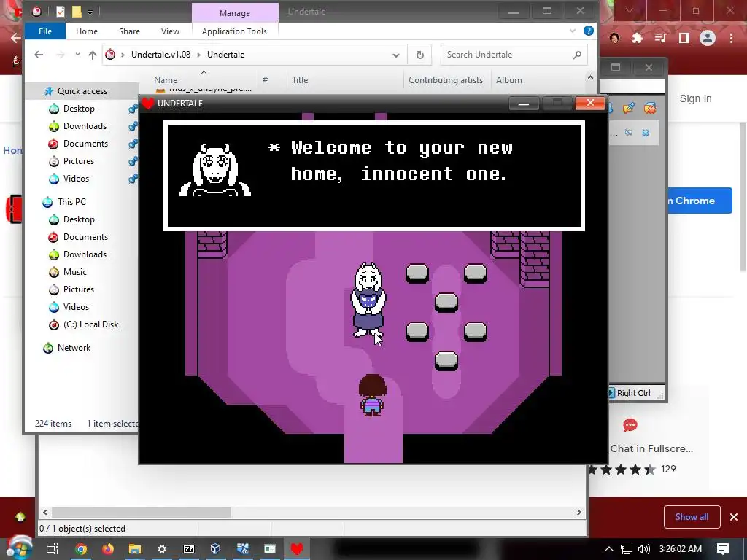Viewport: 747px width, 560px height.
Task: Click the UNDERTALE heart window icon
Action: click(148, 104)
